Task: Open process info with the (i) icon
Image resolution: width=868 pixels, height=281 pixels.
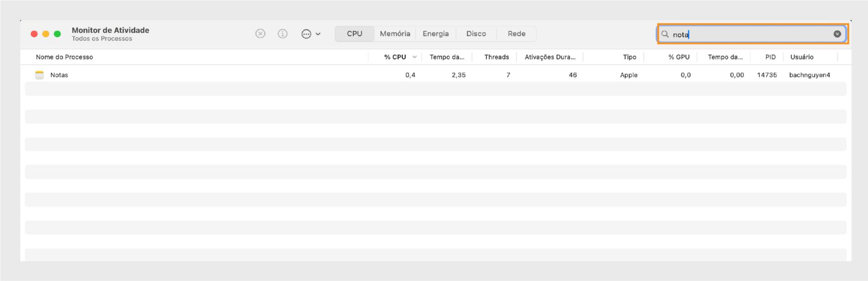Action: [x=283, y=34]
